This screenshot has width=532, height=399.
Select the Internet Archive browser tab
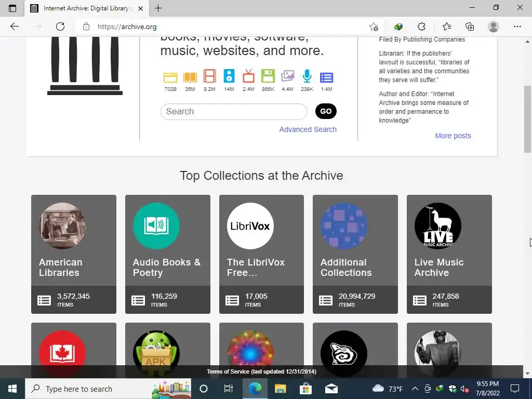pos(86,8)
